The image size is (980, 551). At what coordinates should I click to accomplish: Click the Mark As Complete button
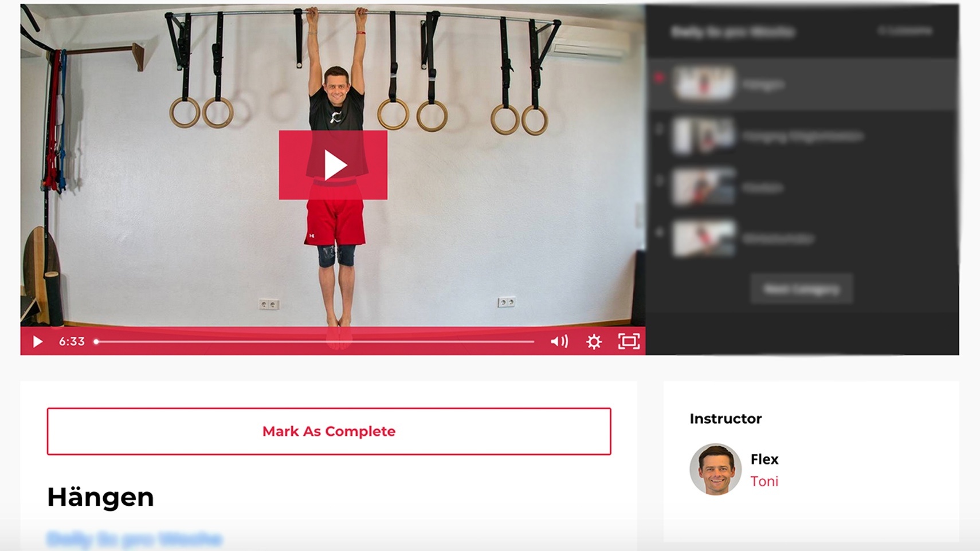pyautogui.click(x=329, y=431)
